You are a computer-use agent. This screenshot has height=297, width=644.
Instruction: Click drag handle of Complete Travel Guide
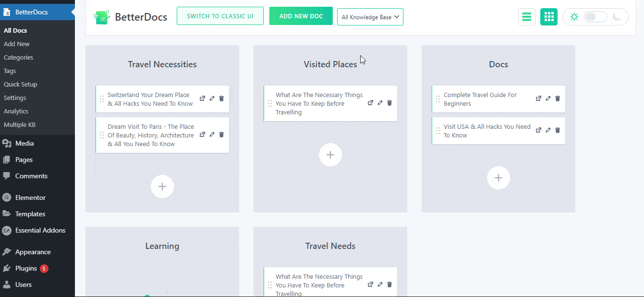pyautogui.click(x=438, y=99)
